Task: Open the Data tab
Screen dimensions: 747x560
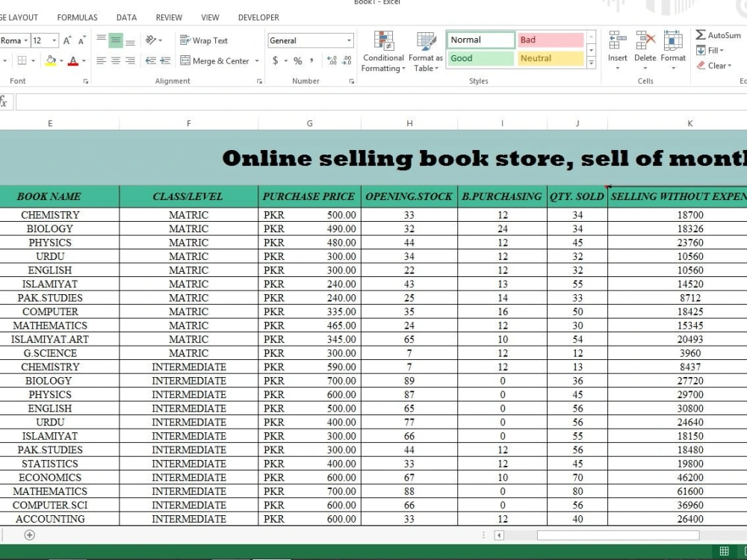Action: coord(127,18)
